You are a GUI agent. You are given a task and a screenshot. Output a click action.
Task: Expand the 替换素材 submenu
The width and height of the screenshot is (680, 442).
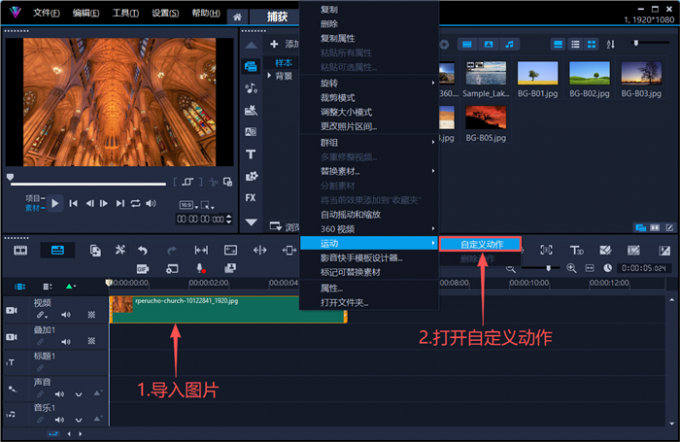point(369,171)
